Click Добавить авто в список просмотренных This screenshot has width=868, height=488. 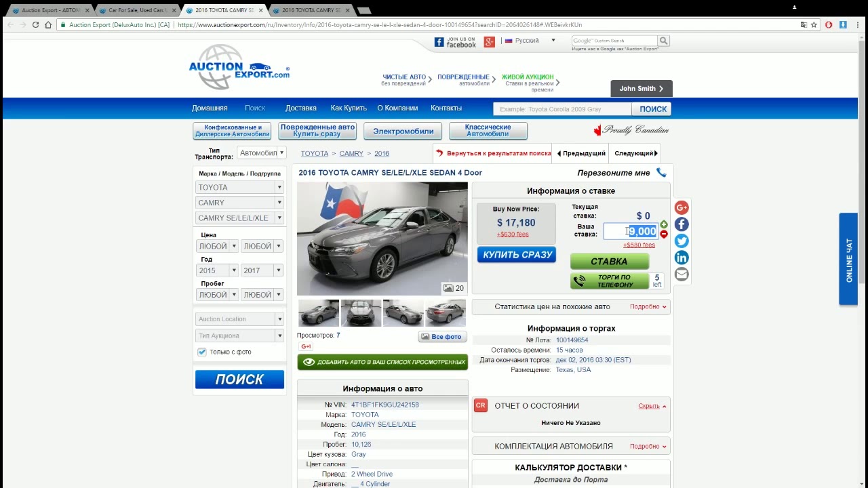tap(382, 362)
